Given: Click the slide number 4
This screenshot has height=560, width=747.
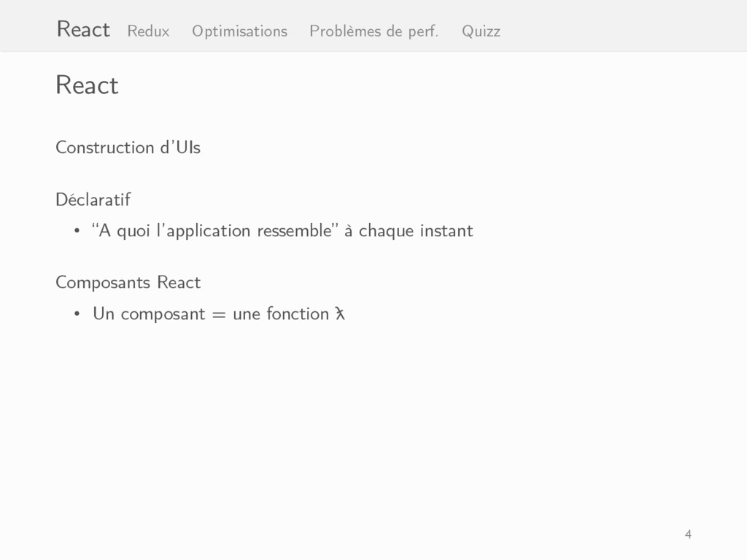Looking at the screenshot, I should [x=688, y=534].
